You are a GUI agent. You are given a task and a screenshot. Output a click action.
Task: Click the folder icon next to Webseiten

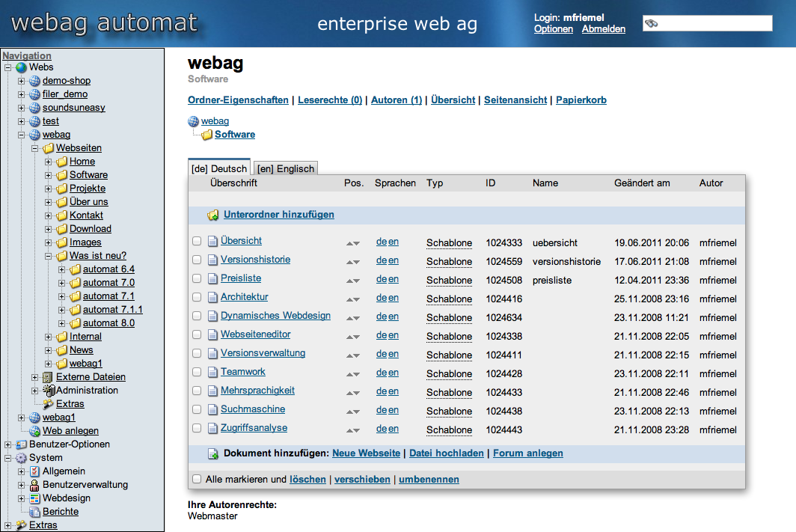tap(48, 148)
